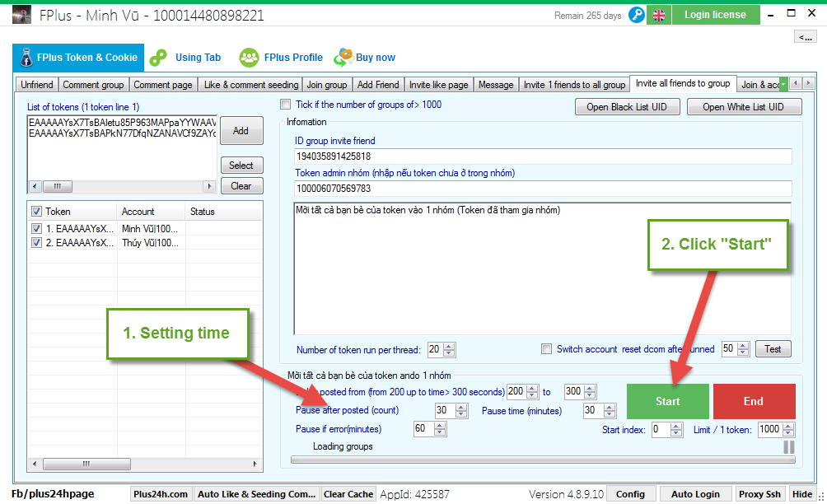Select the Invite all friends to group tab
The height and width of the screenshot is (504, 827).
(683, 83)
